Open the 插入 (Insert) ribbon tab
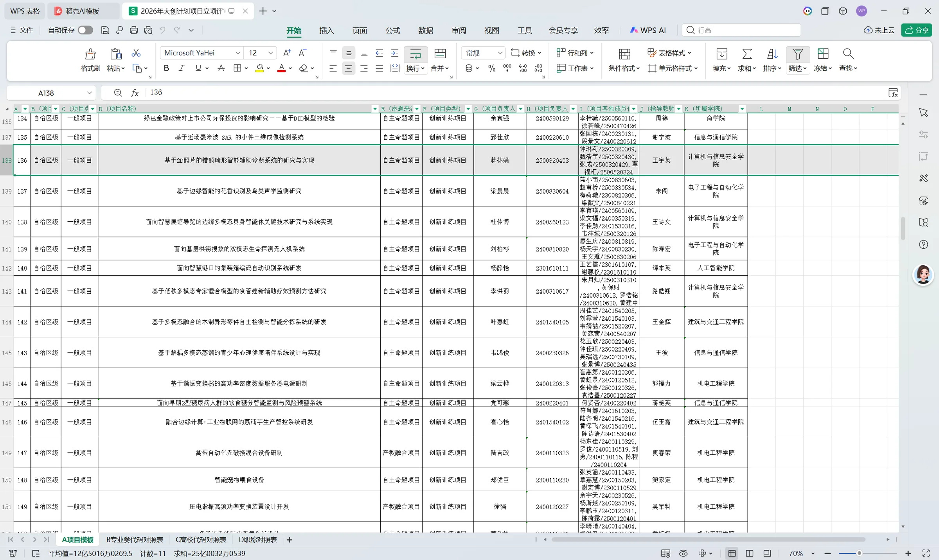This screenshot has height=560, width=939. (326, 30)
